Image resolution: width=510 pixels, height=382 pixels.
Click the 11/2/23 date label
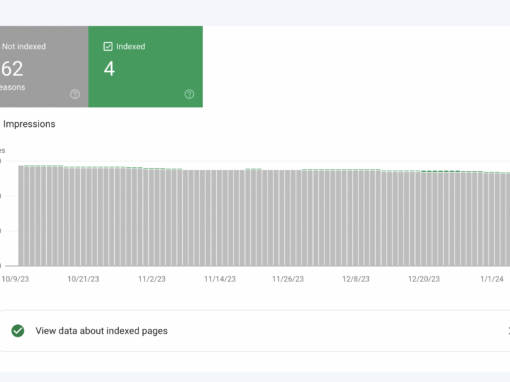click(152, 279)
